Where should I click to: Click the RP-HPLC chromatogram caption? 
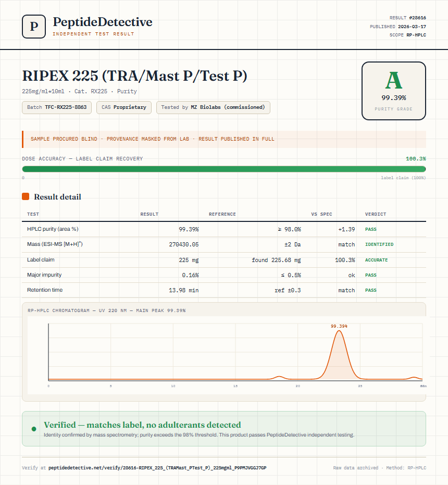[x=106, y=310]
